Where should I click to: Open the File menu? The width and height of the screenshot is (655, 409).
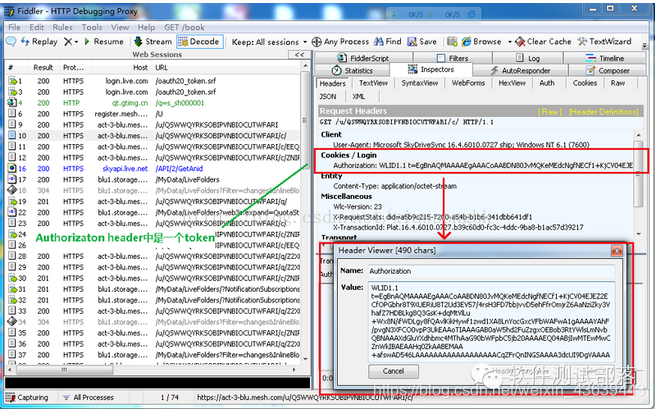[14, 27]
